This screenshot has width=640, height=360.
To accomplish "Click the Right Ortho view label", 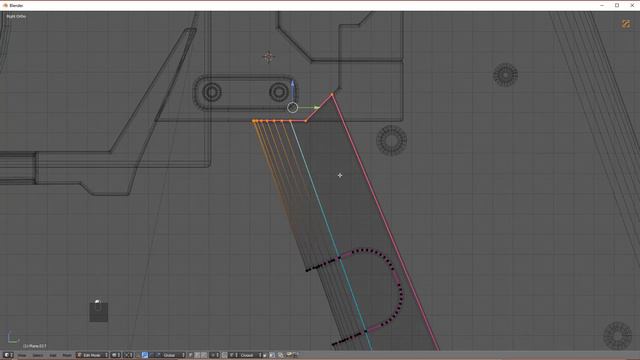I will click(x=16, y=16).
